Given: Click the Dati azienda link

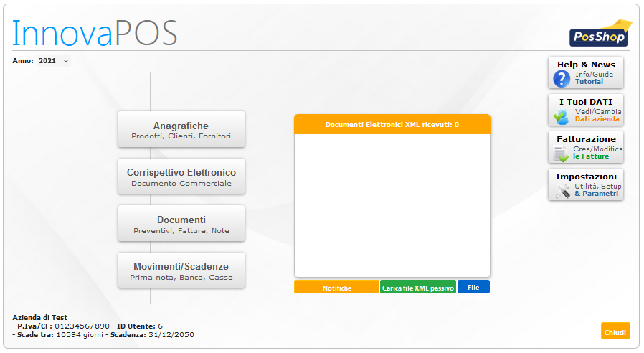Looking at the screenshot, I should pos(597,119).
